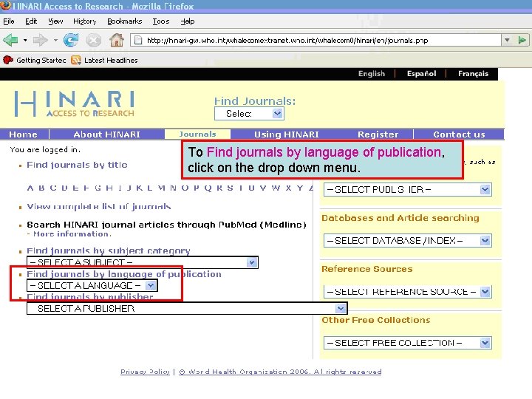532x399 pixels.
Task: Open the History menu
Action: pyautogui.click(x=85, y=21)
